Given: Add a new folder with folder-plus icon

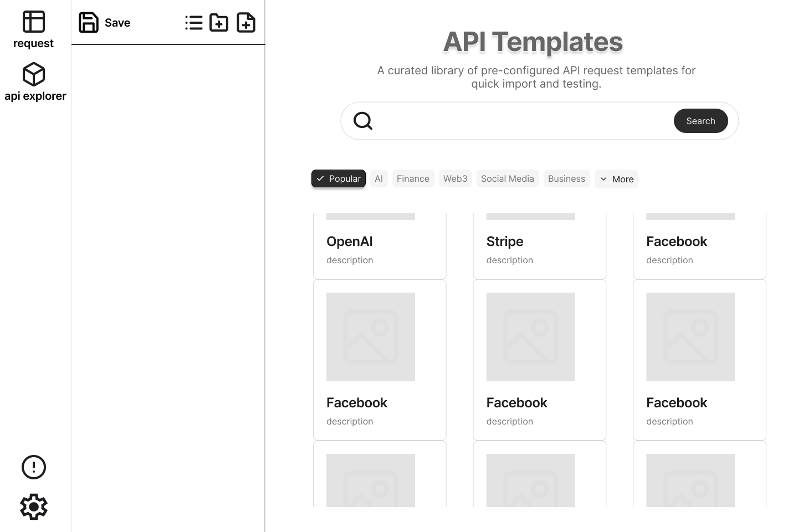Looking at the screenshot, I should pos(219,23).
